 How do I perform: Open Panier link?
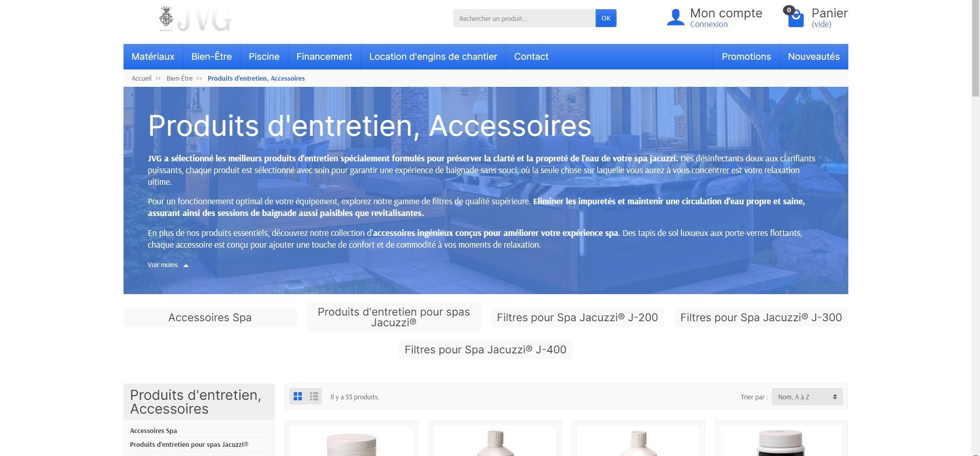[x=829, y=13]
